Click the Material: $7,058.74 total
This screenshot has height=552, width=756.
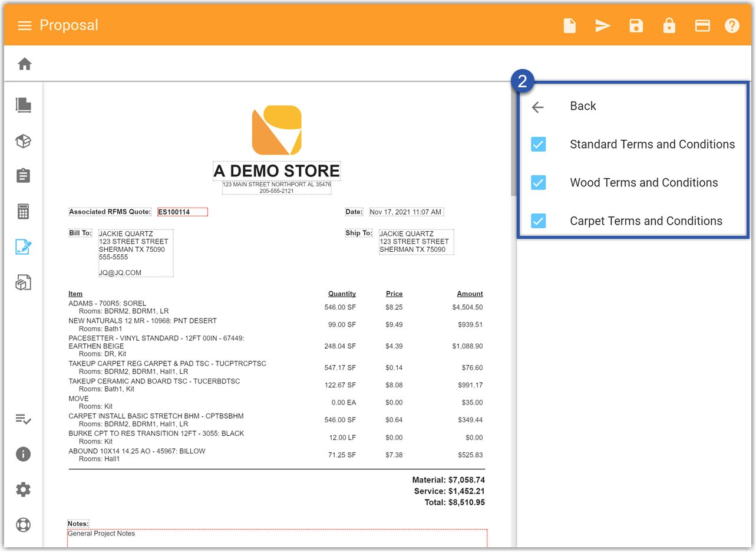pyautogui.click(x=448, y=480)
